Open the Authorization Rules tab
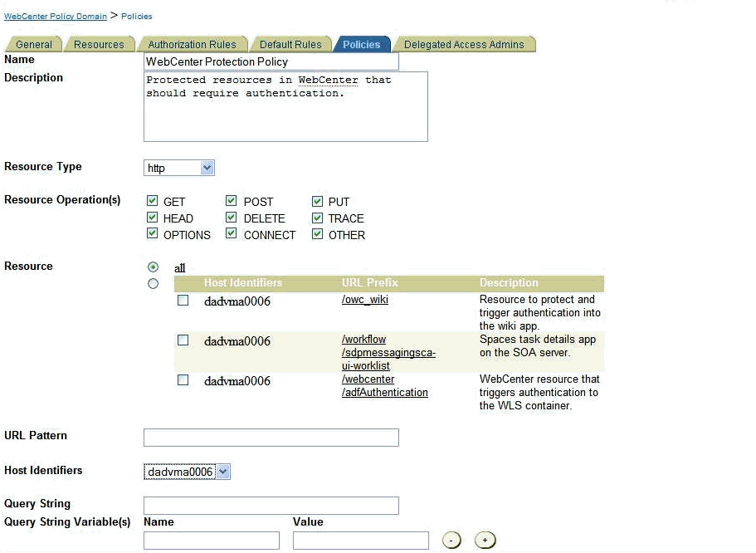 pos(193,44)
